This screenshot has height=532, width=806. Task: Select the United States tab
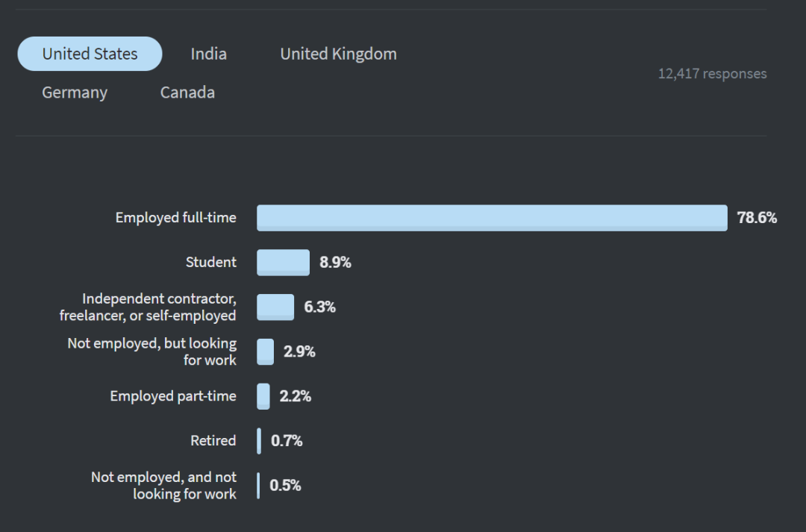coord(90,54)
